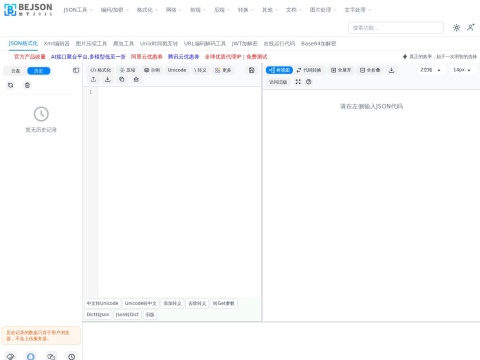Image resolution: width=480 pixels, height=360 pixels.
Task: Click the Json转Dict button
Action: (x=127, y=314)
